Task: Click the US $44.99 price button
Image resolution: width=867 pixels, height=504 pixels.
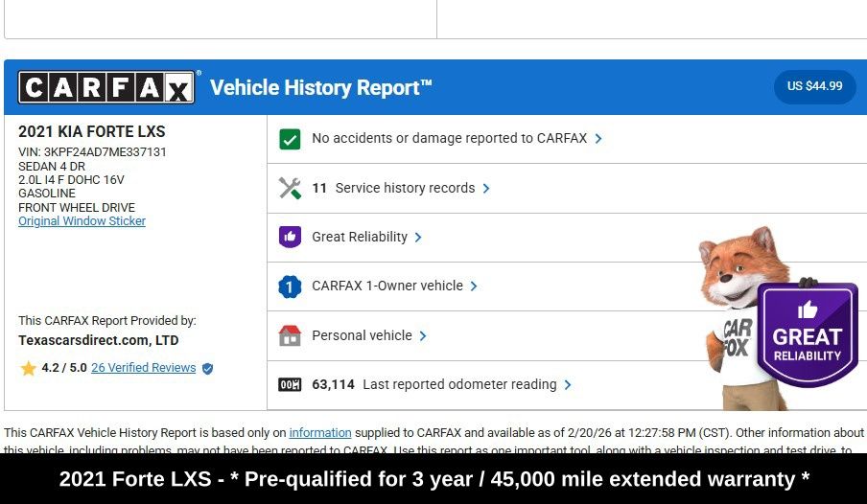Action: [814, 86]
